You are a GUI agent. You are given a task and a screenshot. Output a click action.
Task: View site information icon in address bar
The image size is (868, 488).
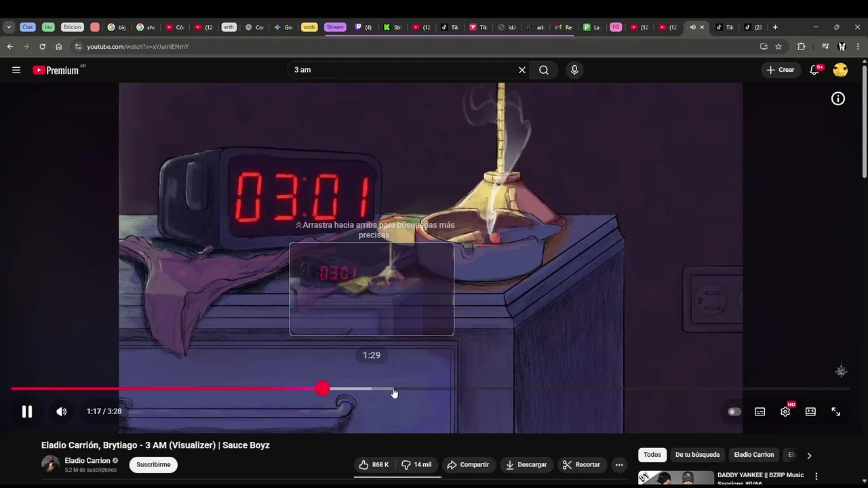click(78, 47)
